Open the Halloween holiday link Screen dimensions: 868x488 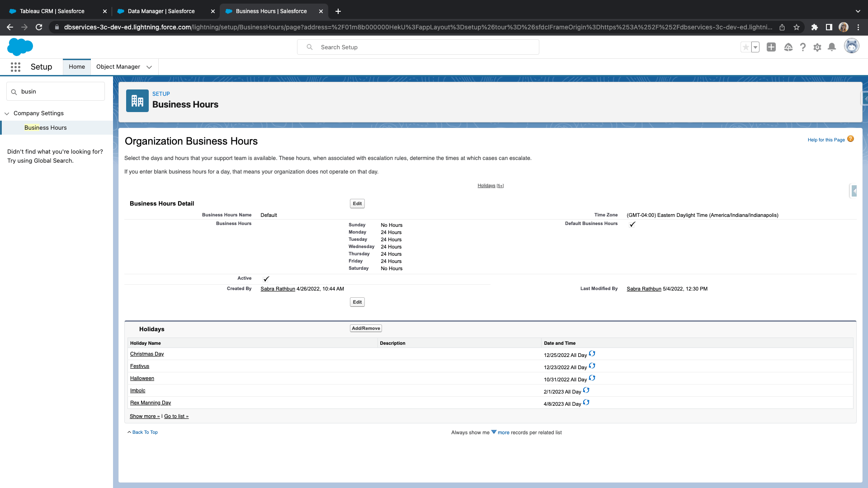[x=142, y=378]
